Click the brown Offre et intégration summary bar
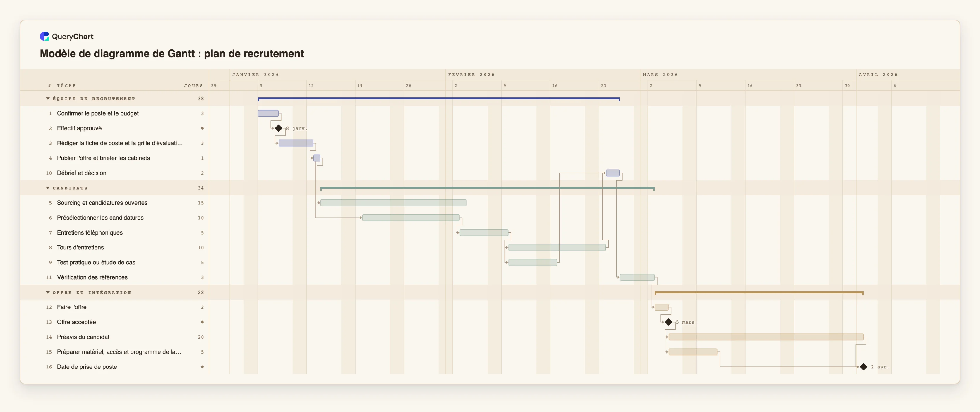The width and height of the screenshot is (980, 412). [x=759, y=293]
